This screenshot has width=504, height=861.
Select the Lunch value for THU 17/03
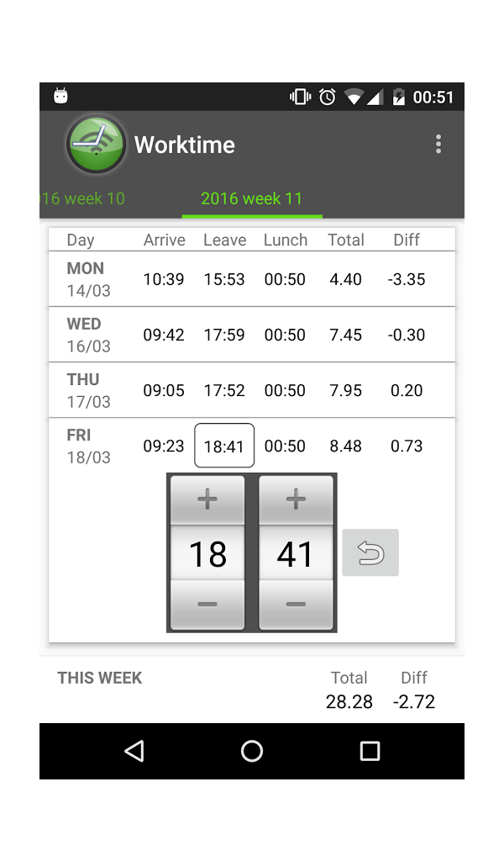click(x=285, y=390)
